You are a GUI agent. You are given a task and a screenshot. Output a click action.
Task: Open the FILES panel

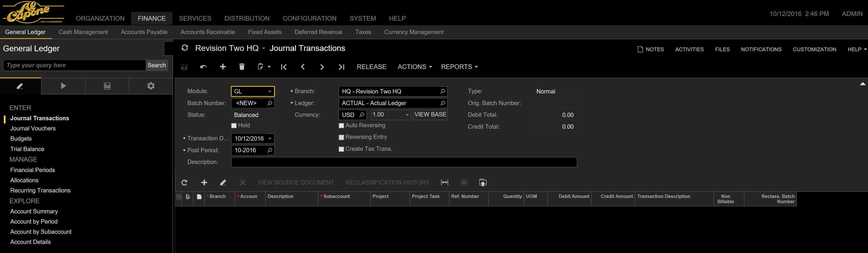(x=722, y=49)
